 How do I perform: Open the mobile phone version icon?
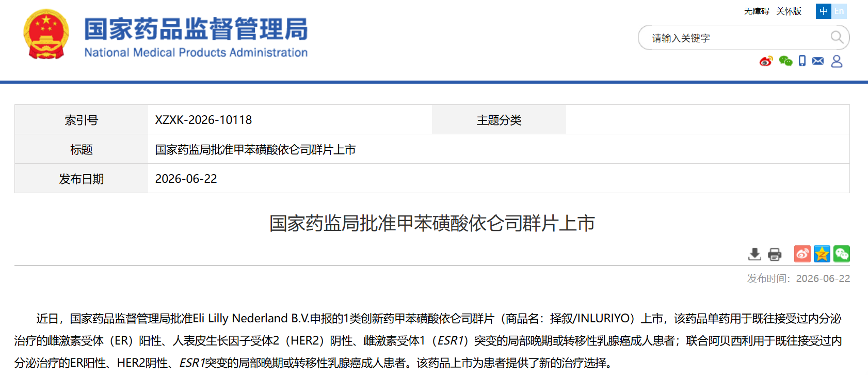(802, 61)
